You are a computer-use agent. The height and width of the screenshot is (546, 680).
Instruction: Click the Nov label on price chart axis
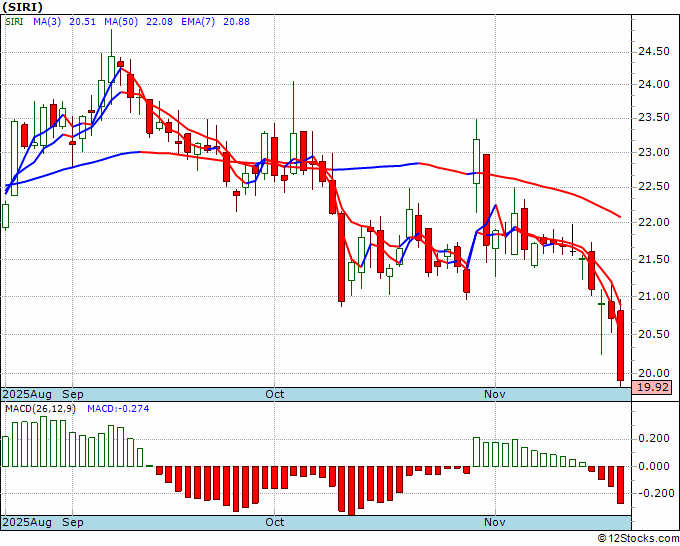pyautogui.click(x=495, y=394)
